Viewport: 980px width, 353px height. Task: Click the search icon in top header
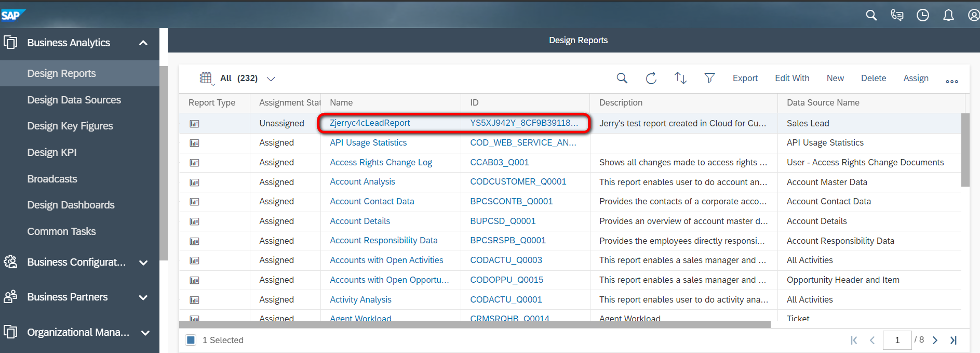[x=871, y=16]
